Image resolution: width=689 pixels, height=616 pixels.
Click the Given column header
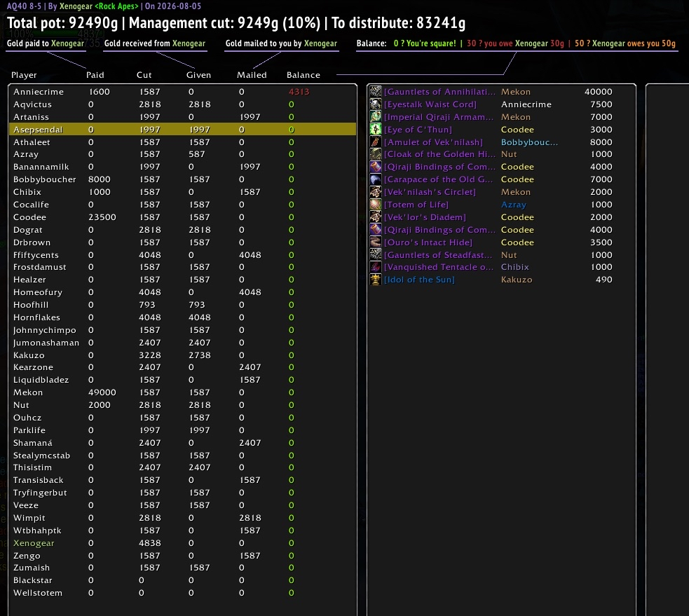[198, 75]
